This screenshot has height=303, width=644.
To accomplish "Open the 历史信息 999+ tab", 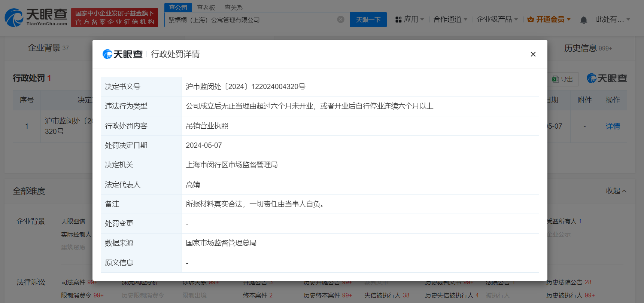I will pos(588,48).
